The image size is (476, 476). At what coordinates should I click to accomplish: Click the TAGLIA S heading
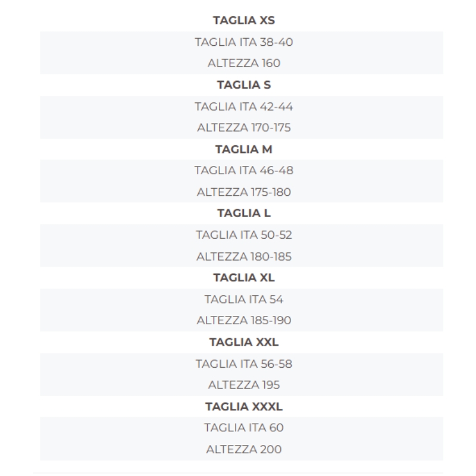244,84
